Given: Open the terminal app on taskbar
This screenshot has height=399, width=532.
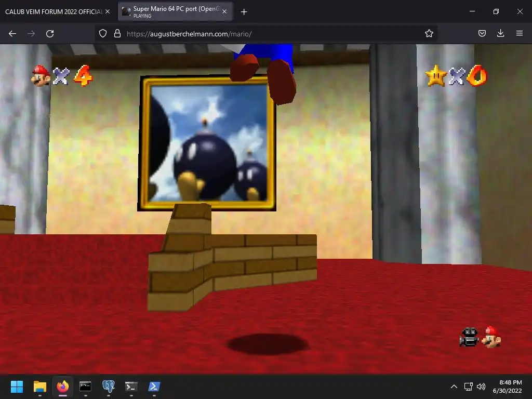Looking at the screenshot, I should click(131, 387).
